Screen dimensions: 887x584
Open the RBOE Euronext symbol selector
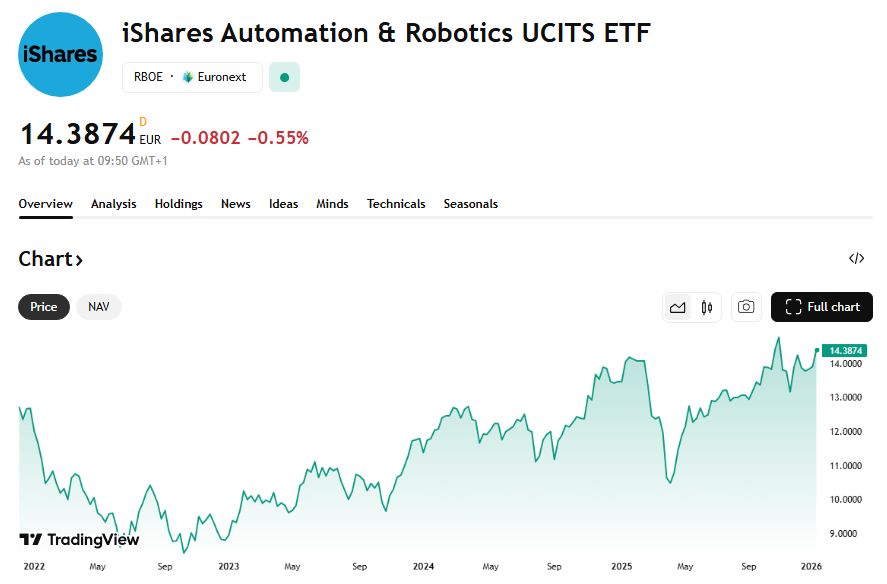click(192, 77)
